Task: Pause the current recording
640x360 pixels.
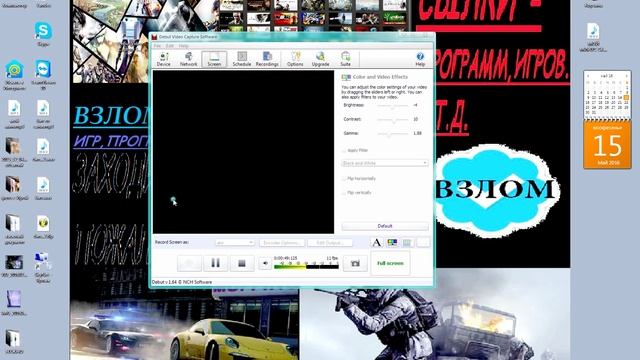Action: (216, 263)
